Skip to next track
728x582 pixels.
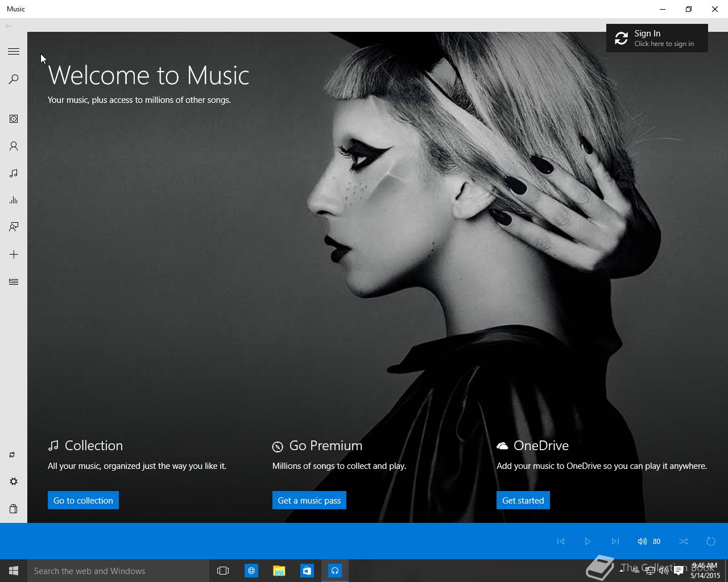[615, 541]
